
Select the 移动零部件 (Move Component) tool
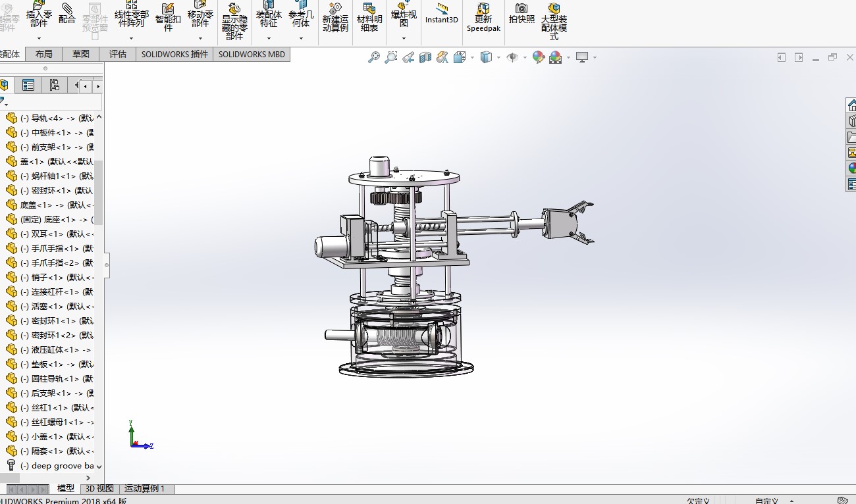[200, 13]
